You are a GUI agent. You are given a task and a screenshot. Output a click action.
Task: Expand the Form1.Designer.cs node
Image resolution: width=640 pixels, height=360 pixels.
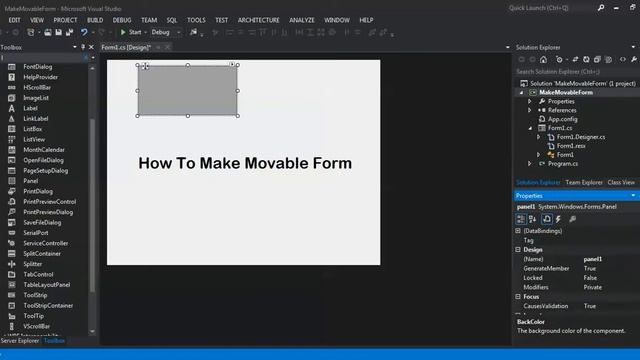[538, 137]
